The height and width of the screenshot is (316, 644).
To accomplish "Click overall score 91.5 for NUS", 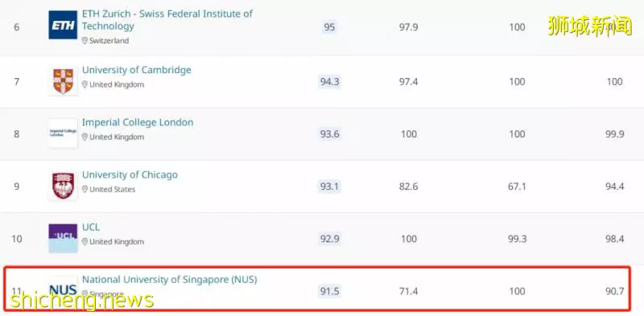I will (x=329, y=291).
